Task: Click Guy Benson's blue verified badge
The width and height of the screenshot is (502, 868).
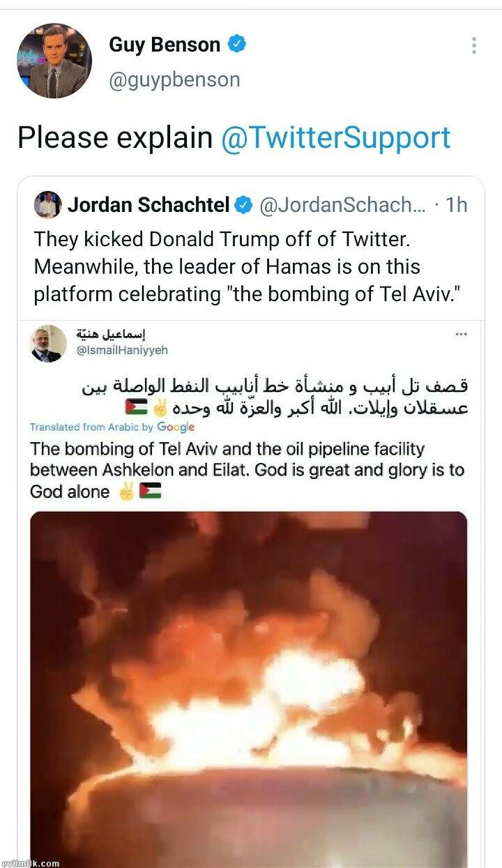Action: tap(237, 45)
